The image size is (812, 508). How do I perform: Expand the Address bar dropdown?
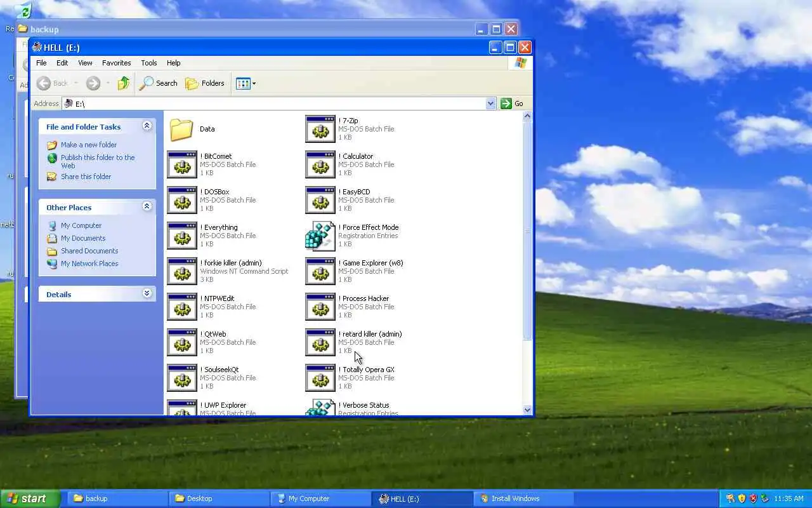[x=490, y=104]
